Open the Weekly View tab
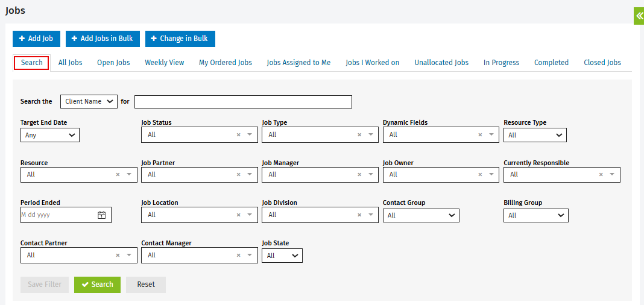This screenshot has height=305, width=644. 164,63
